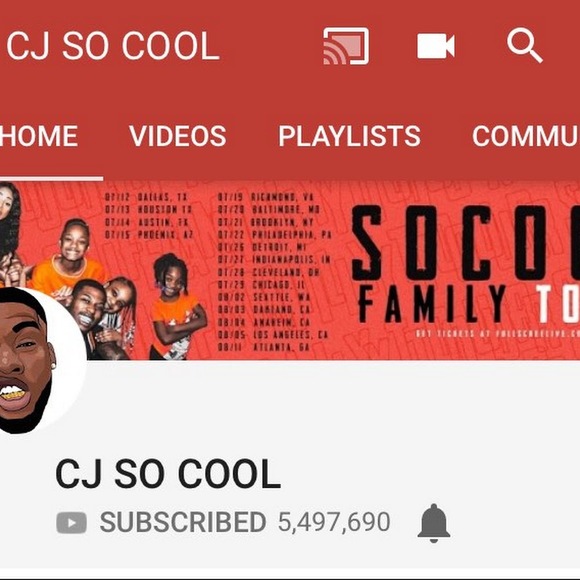Tap the CJ SO COOL header title
This screenshot has width=580, height=580.
(x=113, y=45)
